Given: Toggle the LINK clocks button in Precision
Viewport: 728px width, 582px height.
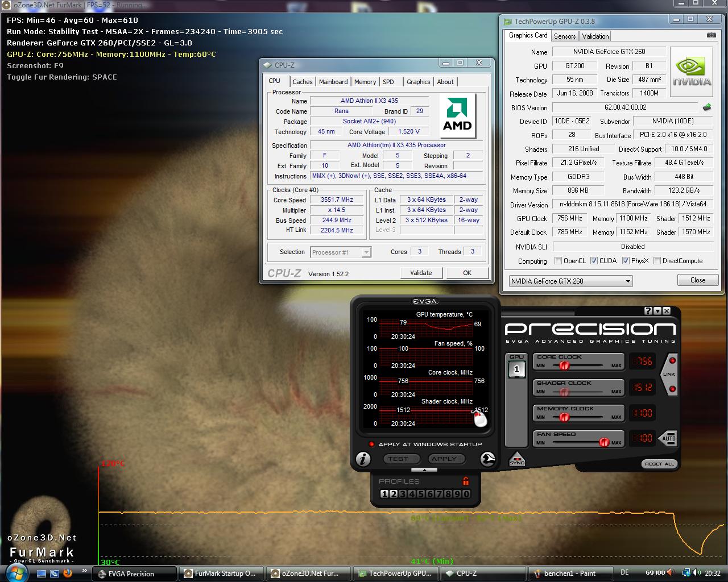Looking at the screenshot, I should point(669,375).
